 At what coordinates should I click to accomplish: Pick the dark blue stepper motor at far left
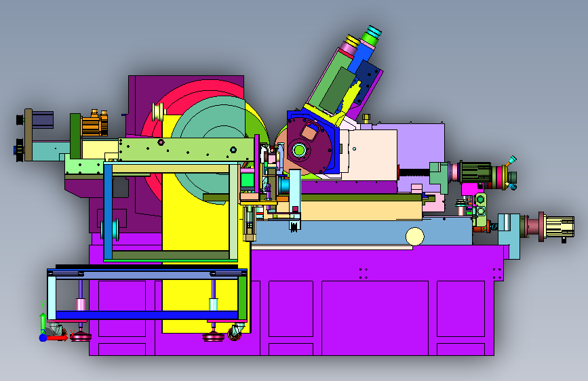(42, 119)
